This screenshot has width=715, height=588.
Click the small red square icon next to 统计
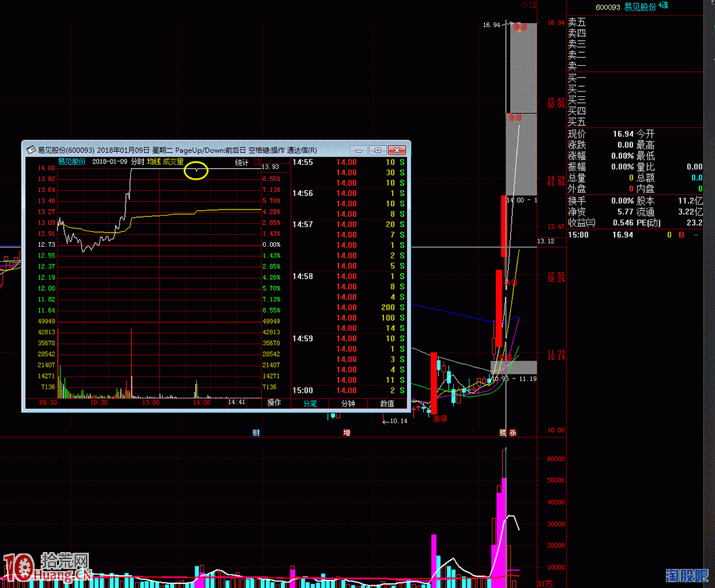coord(256,162)
